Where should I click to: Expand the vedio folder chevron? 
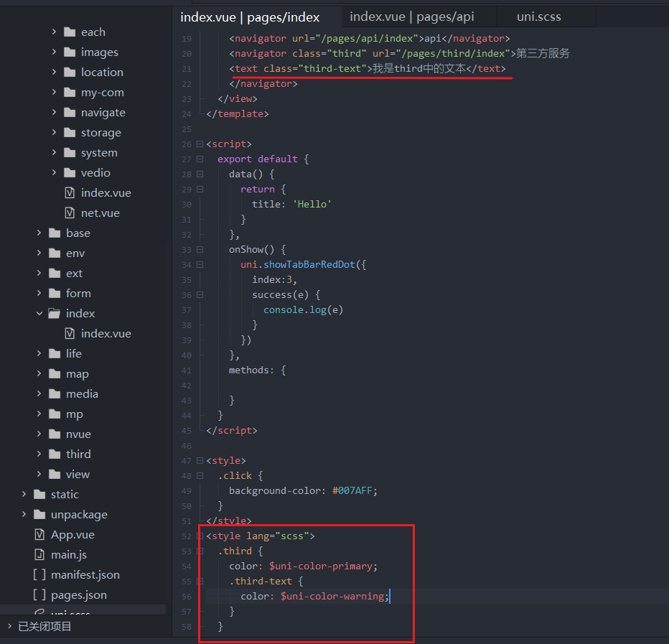(54, 172)
